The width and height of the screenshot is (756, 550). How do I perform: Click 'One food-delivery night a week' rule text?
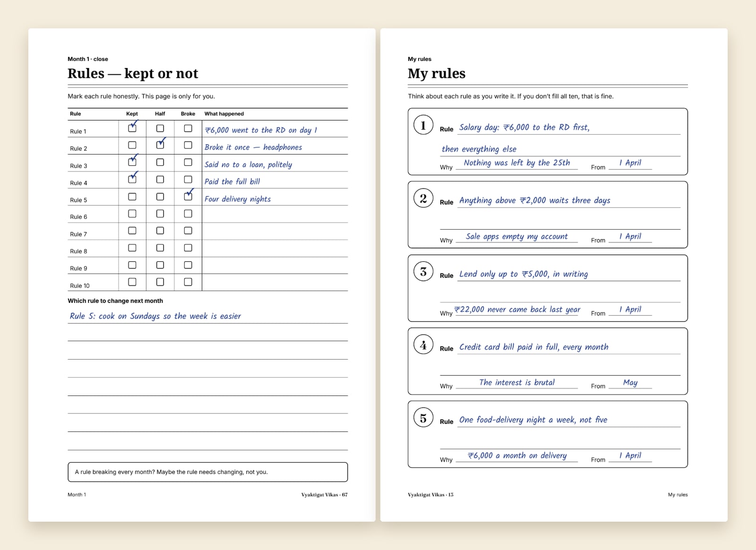533,420
